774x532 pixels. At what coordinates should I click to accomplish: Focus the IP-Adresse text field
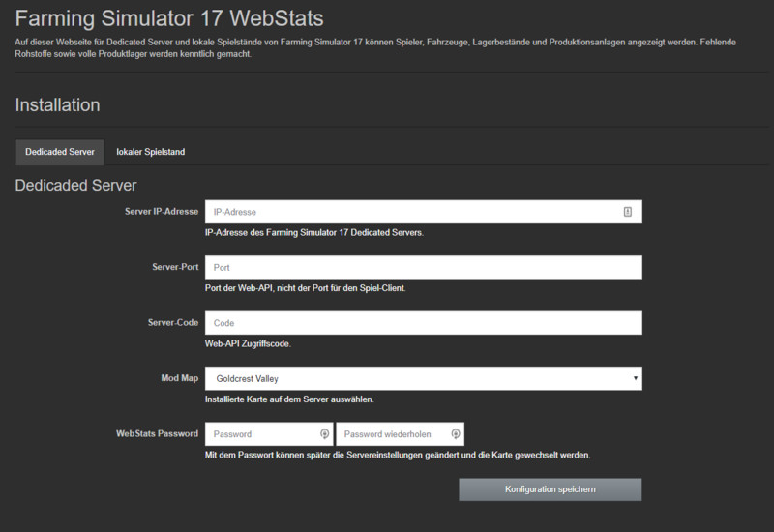click(x=411, y=212)
